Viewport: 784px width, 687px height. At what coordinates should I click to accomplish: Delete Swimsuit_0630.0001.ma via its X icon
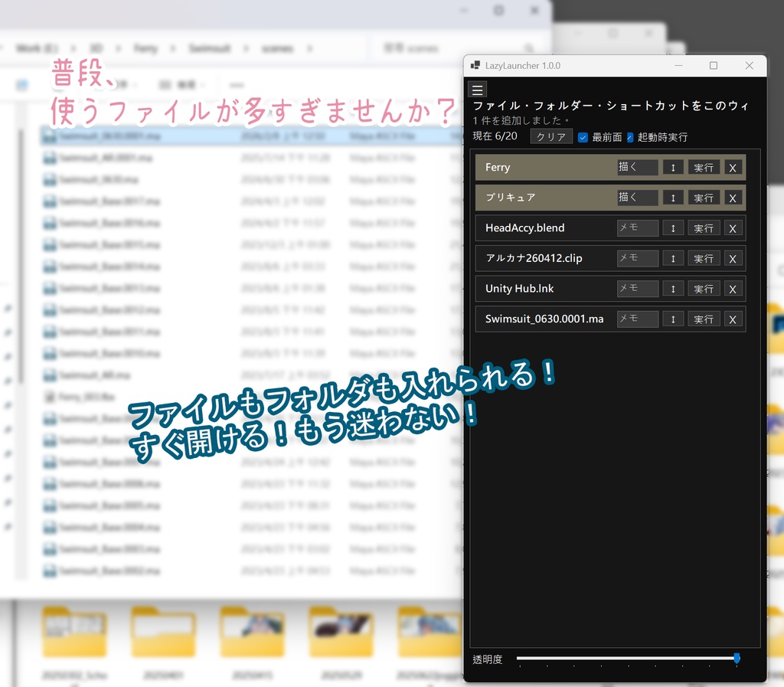[x=733, y=319]
